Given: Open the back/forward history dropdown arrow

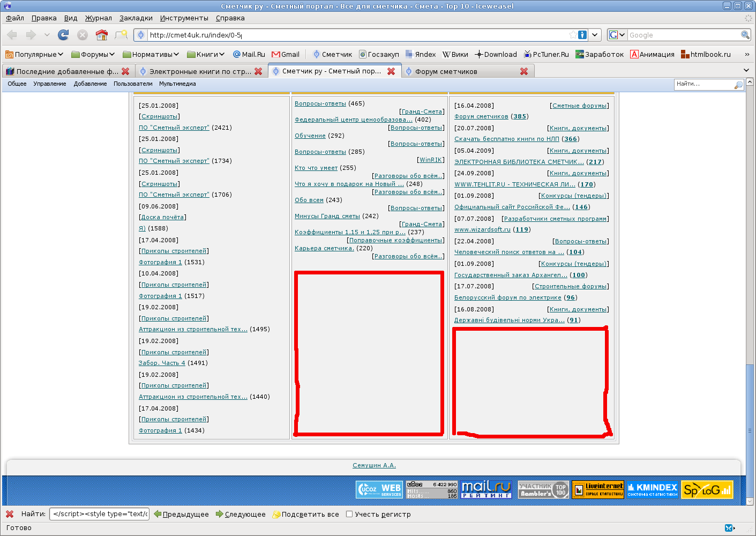Looking at the screenshot, I should pyautogui.click(x=47, y=35).
